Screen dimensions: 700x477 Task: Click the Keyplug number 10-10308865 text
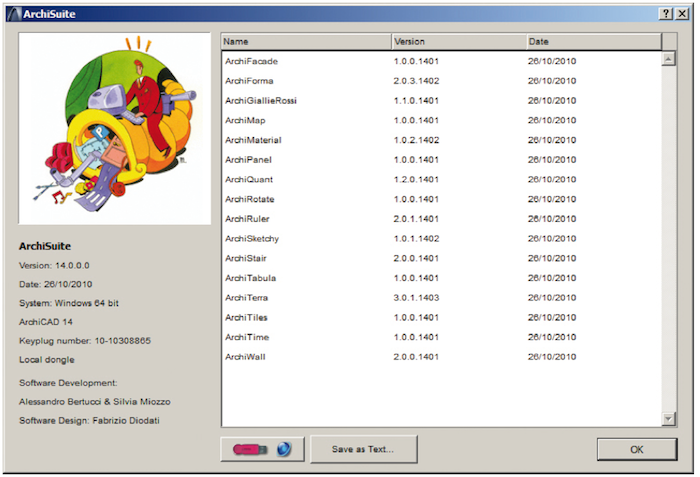85,341
